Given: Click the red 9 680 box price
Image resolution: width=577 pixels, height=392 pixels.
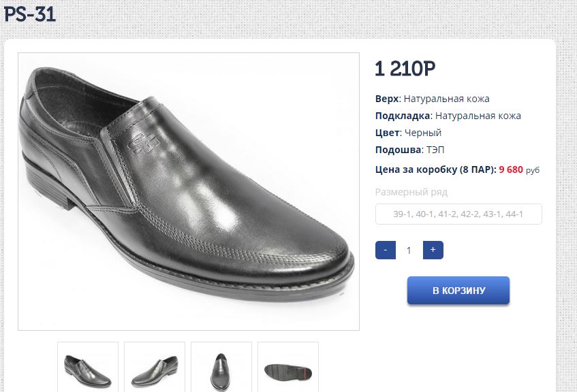Looking at the screenshot, I should click(511, 169).
